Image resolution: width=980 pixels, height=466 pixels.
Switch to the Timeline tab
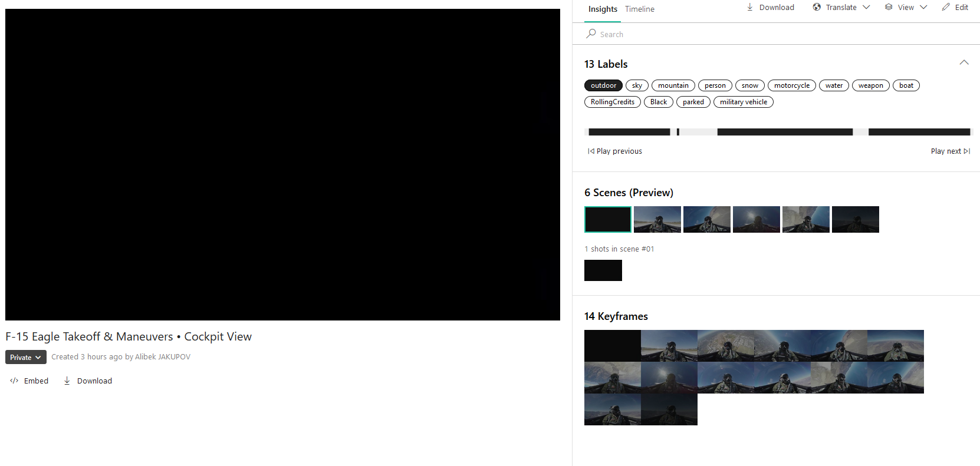[640, 9]
